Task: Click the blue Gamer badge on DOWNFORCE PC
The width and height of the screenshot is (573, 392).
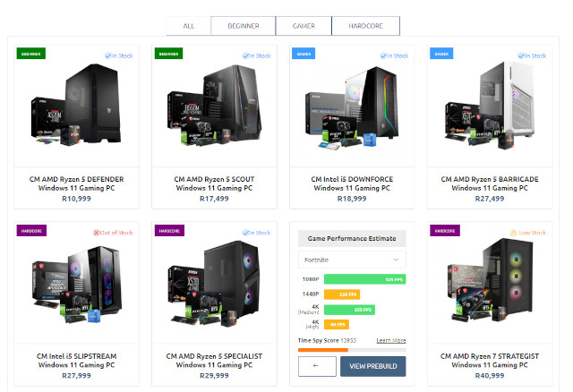Action: (x=304, y=54)
